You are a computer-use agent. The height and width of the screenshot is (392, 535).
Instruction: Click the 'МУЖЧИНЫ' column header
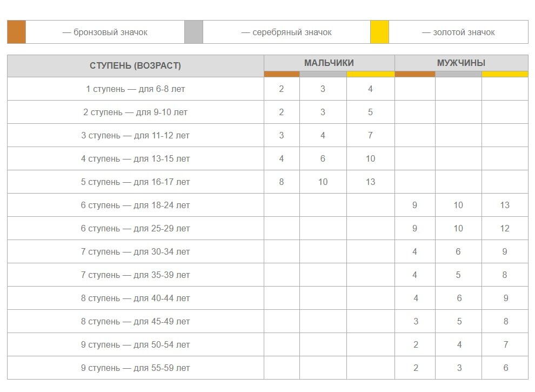click(x=462, y=63)
